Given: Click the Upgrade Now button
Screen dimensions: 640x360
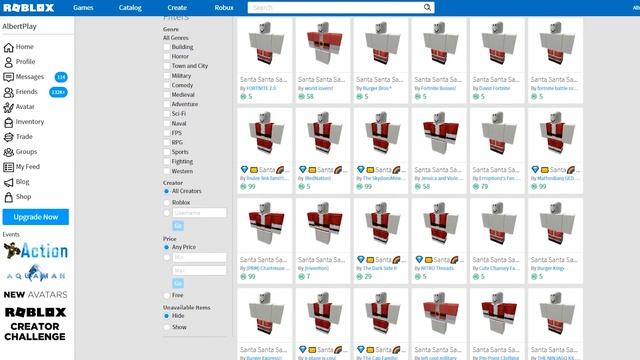Looking at the screenshot, I should coord(36,217).
